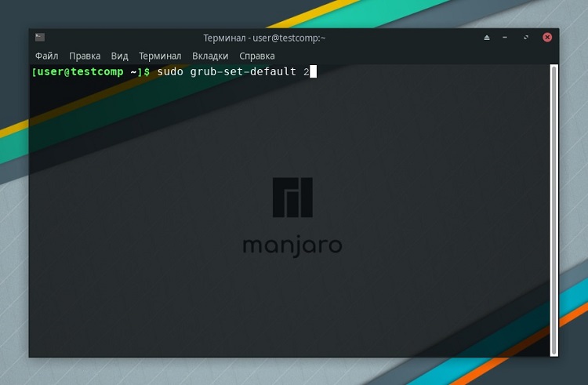588x385 pixels.
Task: Minimize the terminal window
Action: (506, 37)
